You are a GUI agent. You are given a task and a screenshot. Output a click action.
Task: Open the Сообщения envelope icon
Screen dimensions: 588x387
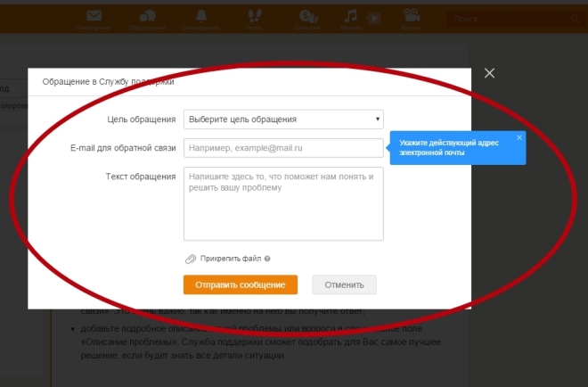(x=94, y=16)
